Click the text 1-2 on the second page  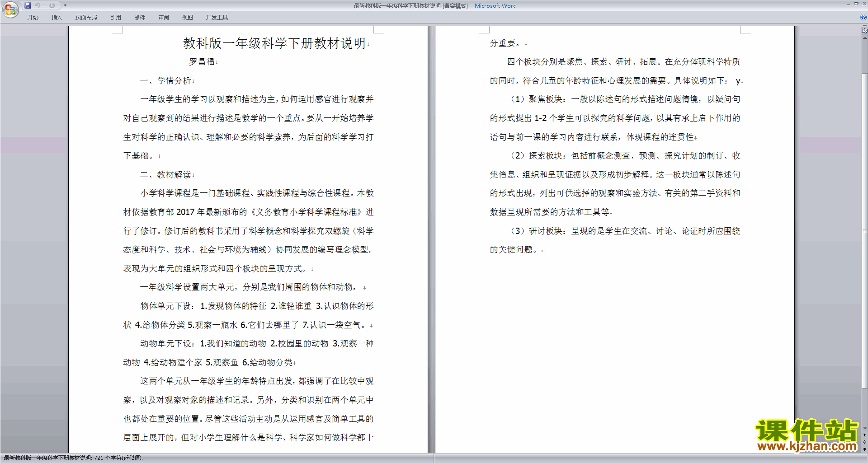[540, 118]
